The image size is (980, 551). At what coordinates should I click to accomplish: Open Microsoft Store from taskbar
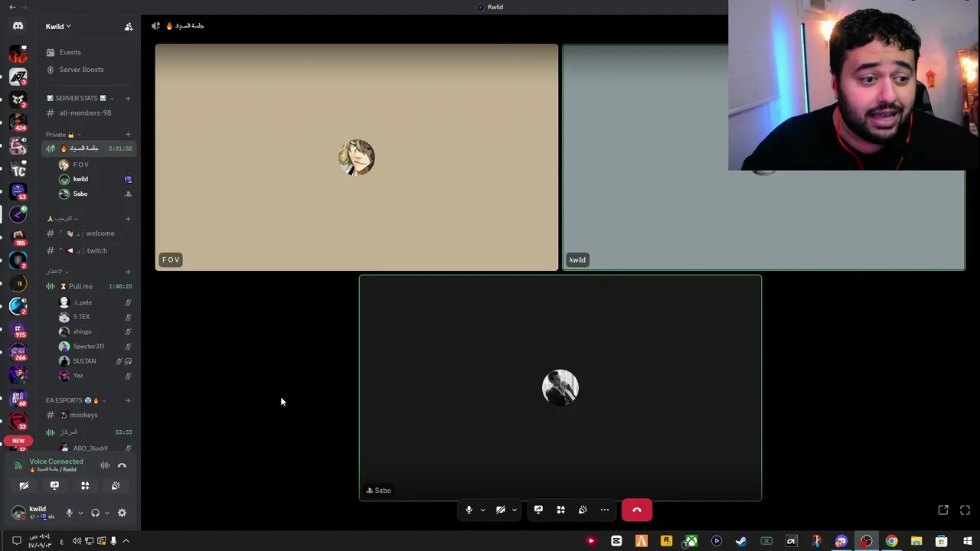(x=942, y=541)
